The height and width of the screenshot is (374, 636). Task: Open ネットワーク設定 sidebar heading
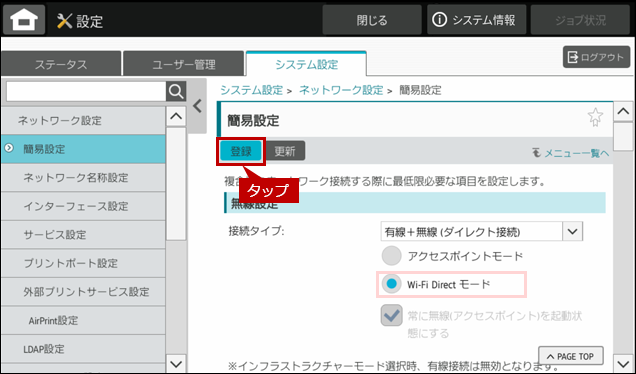coord(83,120)
